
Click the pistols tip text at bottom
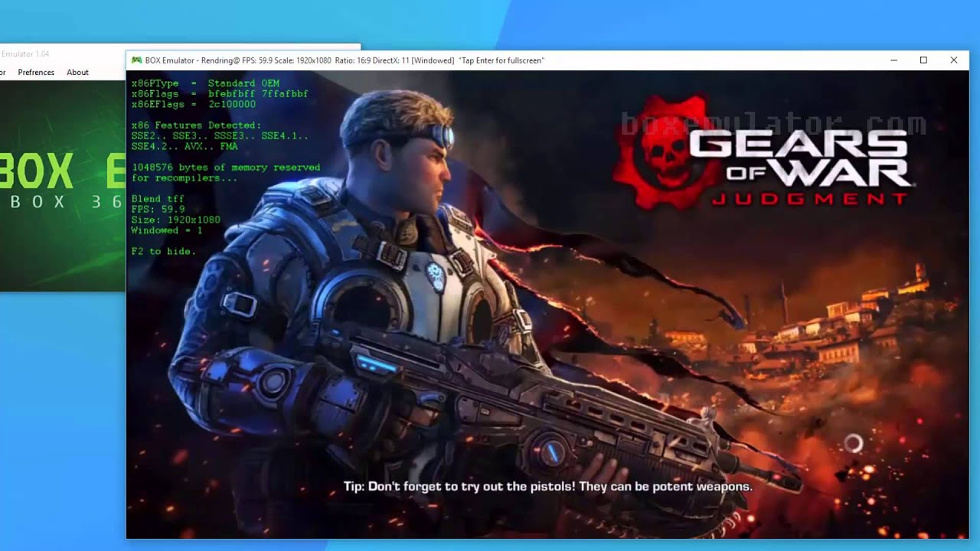(x=547, y=487)
